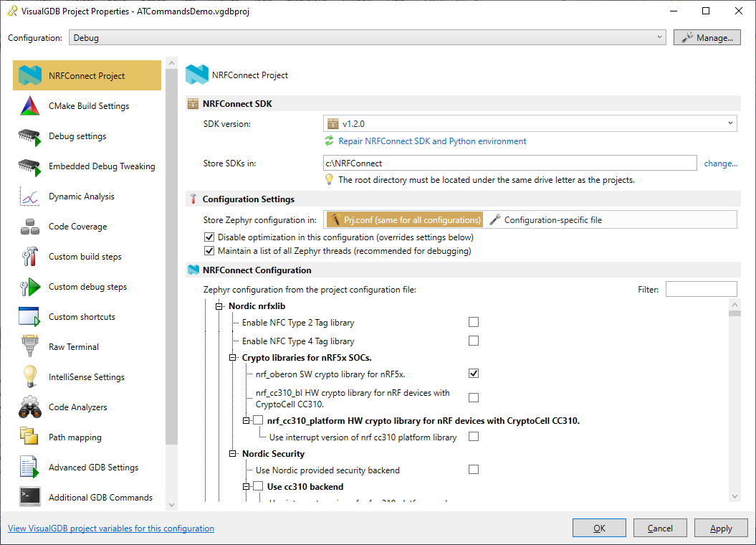The width and height of the screenshot is (756, 545).
Task: Toggle Disable optimization in this configuration
Action: tap(209, 237)
